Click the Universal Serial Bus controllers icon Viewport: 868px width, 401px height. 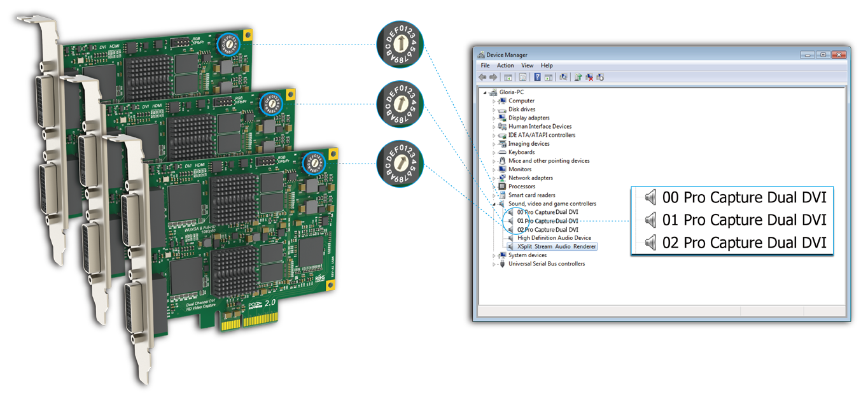tap(503, 264)
